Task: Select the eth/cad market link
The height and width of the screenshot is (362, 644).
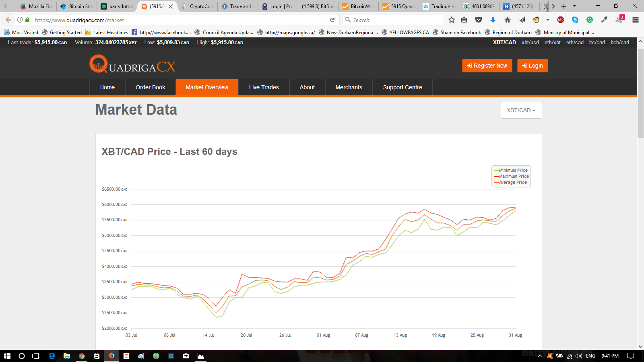Action: point(575,42)
